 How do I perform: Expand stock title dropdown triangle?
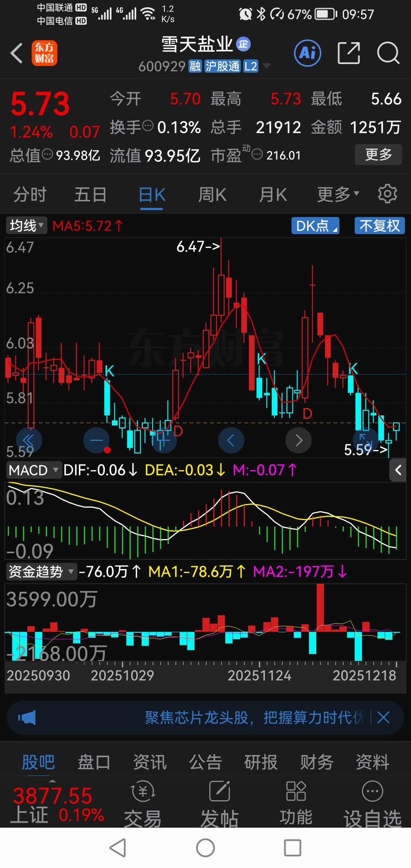[267, 66]
